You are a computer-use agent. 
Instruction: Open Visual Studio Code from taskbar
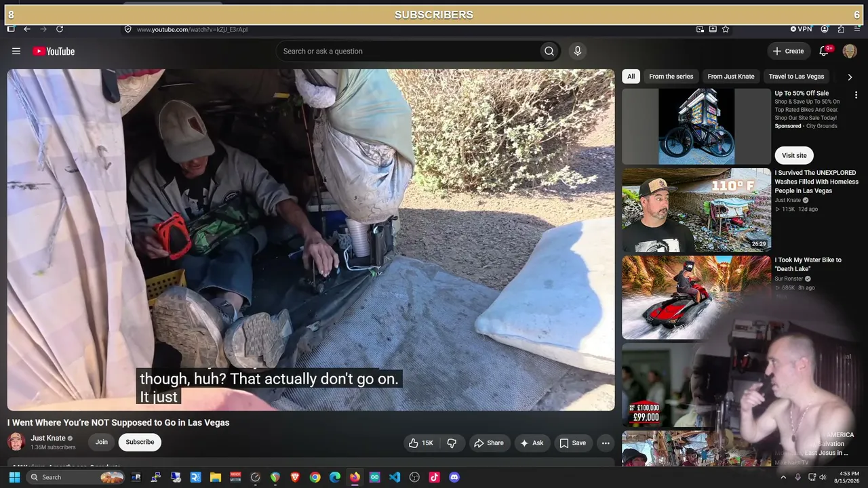pos(395,477)
